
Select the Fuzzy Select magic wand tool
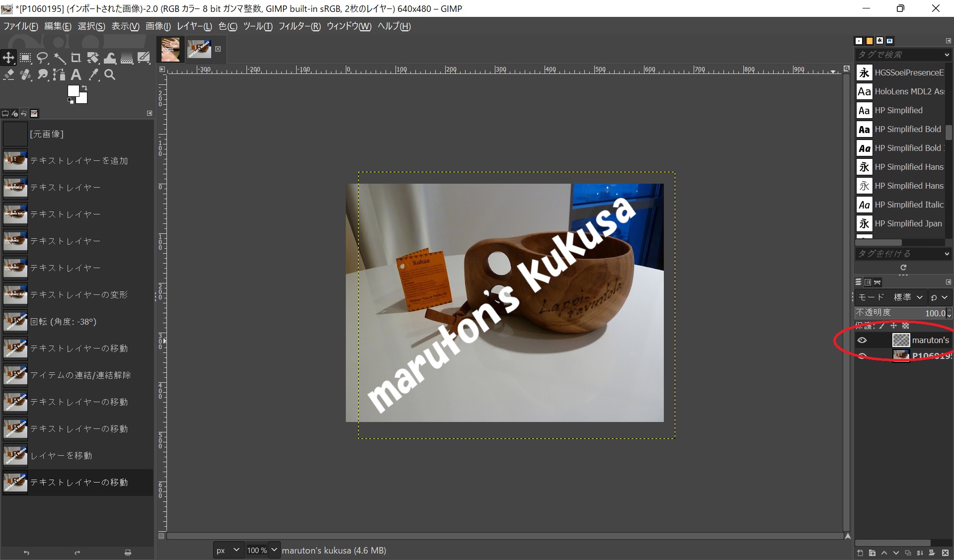tap(59, 58)
